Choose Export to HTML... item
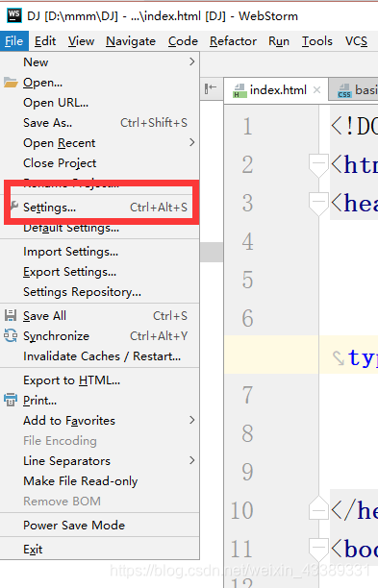The image size is (378, 588). [x=99, y=380]
